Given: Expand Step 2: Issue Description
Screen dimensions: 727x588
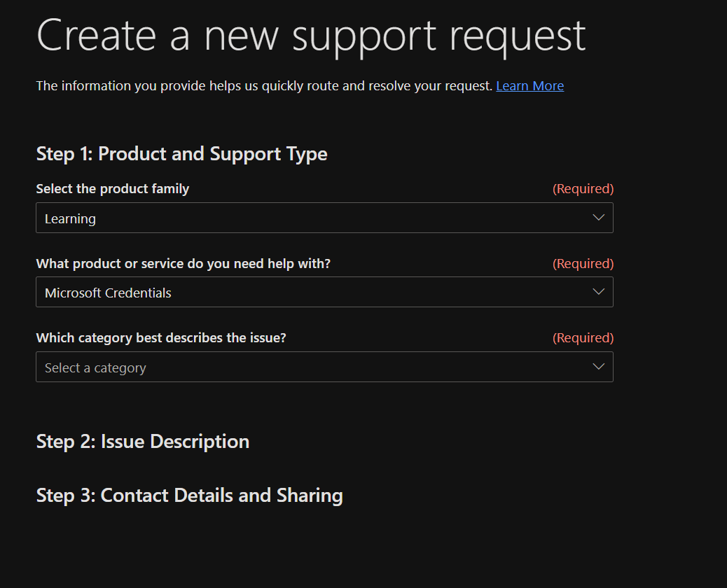Looking at the screenshot, I should point(143,442).
